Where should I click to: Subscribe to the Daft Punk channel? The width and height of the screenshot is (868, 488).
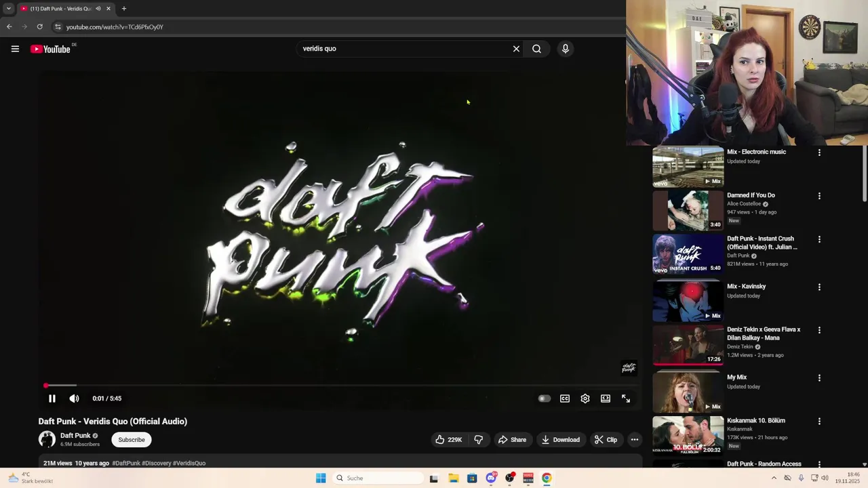[132, 440]
